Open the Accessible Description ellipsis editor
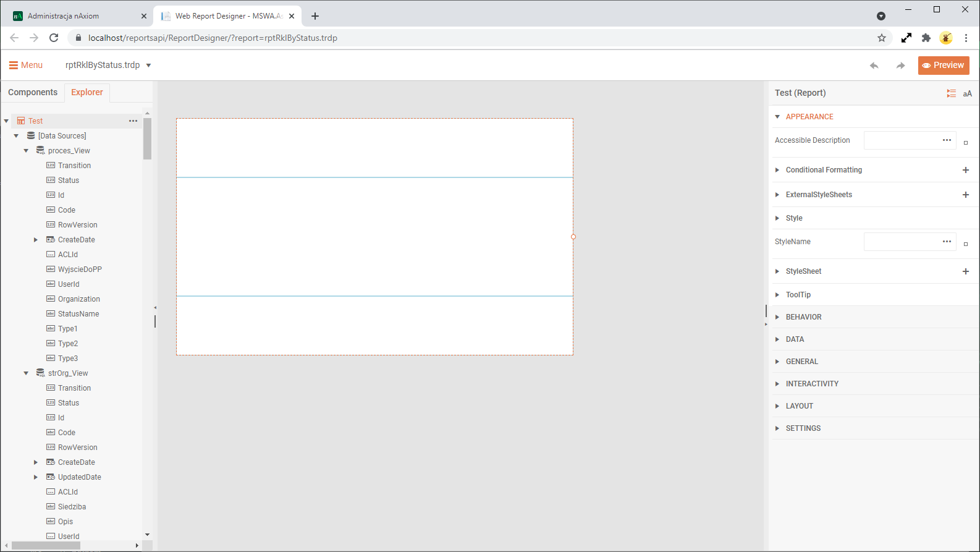 coord(946,140)
